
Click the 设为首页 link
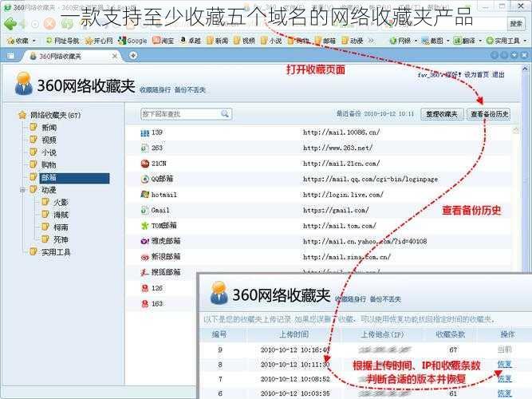click(x=476, y=75)
